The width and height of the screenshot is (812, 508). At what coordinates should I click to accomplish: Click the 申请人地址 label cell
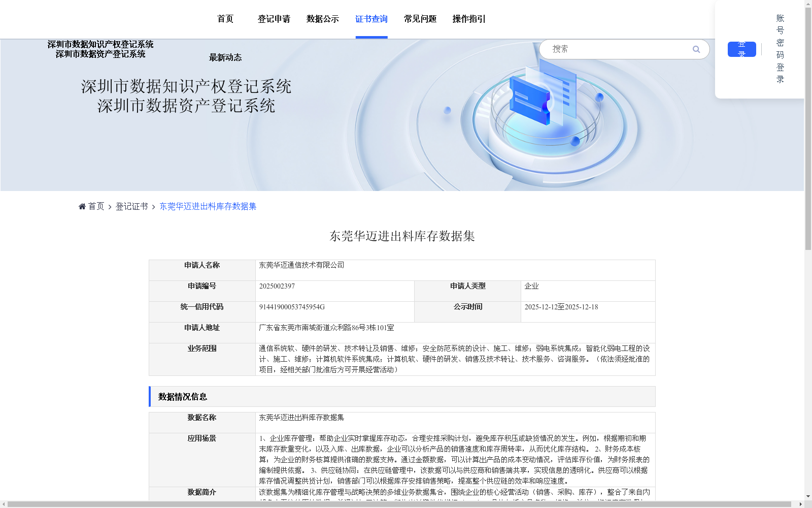202,333
